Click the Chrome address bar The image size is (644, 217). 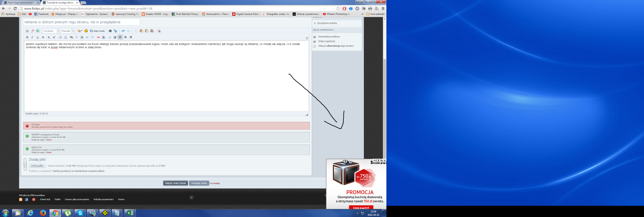click(x=177, y=8)
